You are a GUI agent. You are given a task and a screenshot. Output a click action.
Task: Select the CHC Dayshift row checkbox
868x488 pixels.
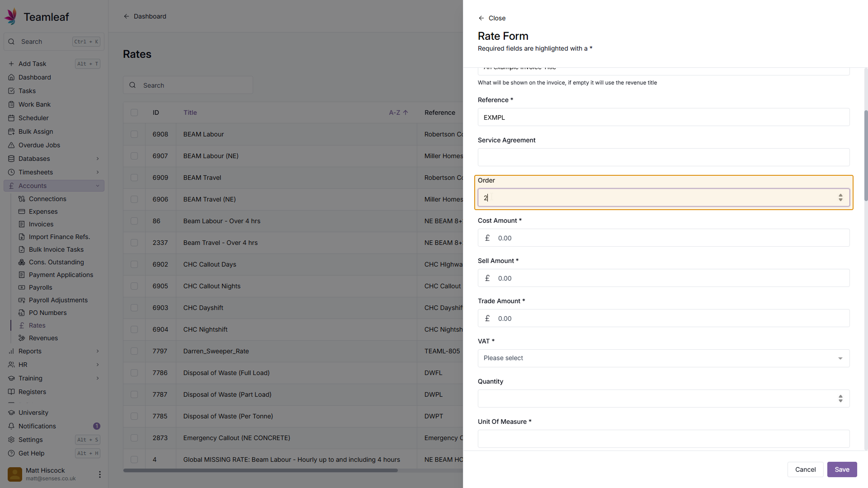(134, 308)
